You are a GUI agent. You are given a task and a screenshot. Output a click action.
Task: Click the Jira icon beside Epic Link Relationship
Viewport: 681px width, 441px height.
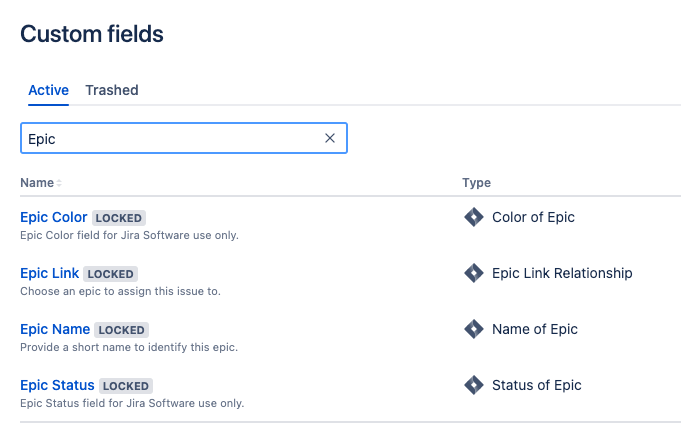pyautogui.click(x=473, y=273)
